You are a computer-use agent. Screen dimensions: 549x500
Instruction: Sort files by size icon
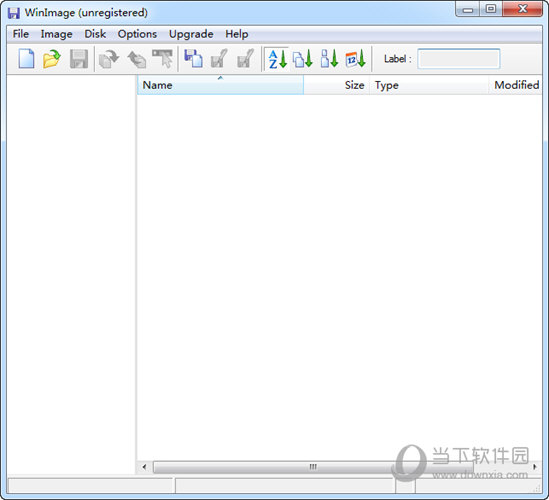[329, 59]
